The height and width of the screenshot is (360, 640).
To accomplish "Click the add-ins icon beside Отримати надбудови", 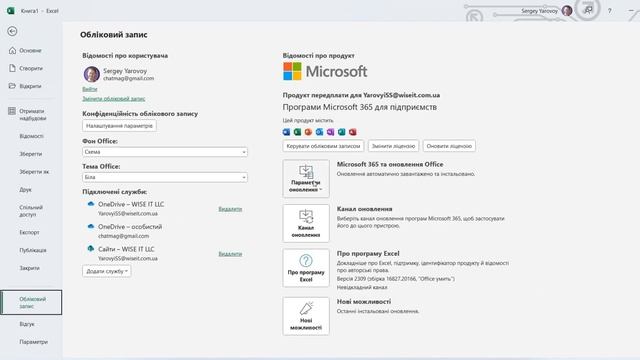I will (x=12, y=111).
